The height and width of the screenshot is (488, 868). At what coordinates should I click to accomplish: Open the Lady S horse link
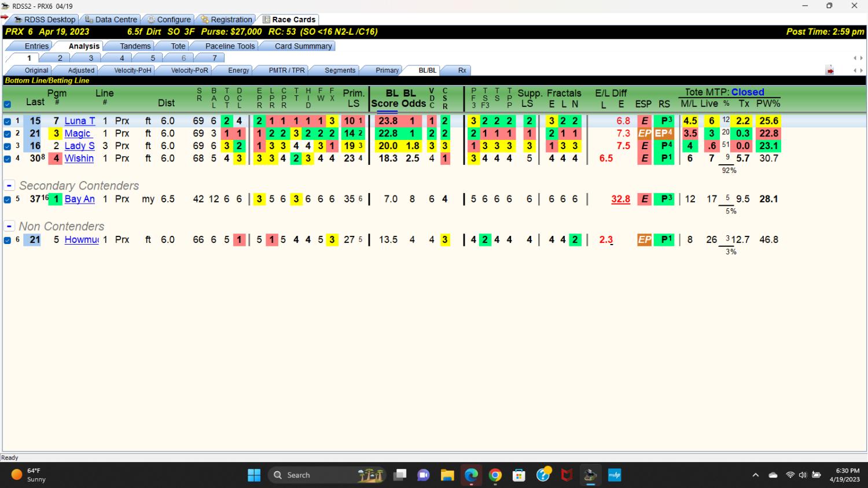(x=79, y=146)
